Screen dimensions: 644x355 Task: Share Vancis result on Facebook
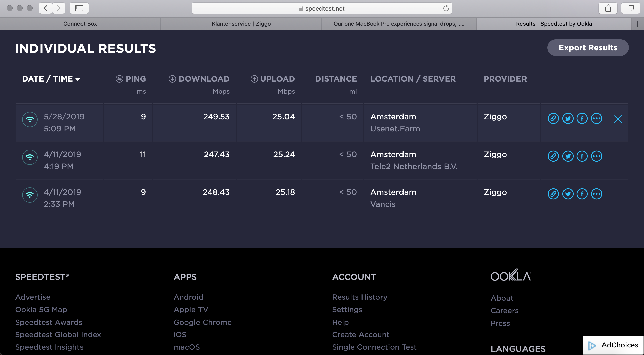(x=582, y=194)
